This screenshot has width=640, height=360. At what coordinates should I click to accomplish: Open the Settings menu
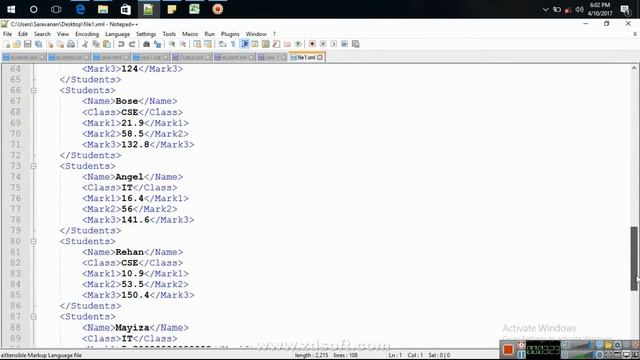[146, 34]
